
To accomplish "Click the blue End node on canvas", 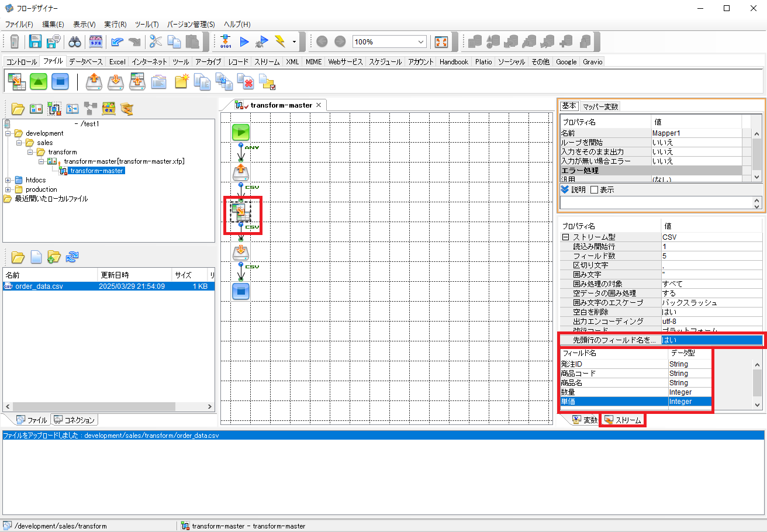I will [x=241, y=291].
